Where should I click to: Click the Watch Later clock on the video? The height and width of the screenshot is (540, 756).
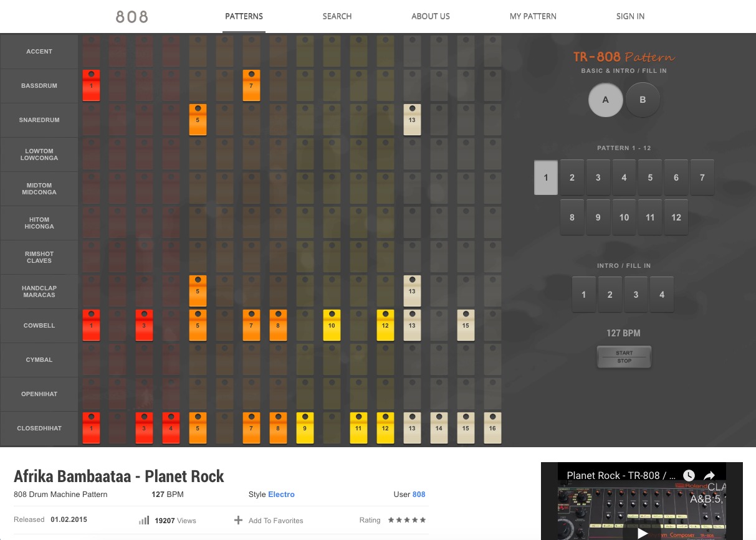click(689, 475)
